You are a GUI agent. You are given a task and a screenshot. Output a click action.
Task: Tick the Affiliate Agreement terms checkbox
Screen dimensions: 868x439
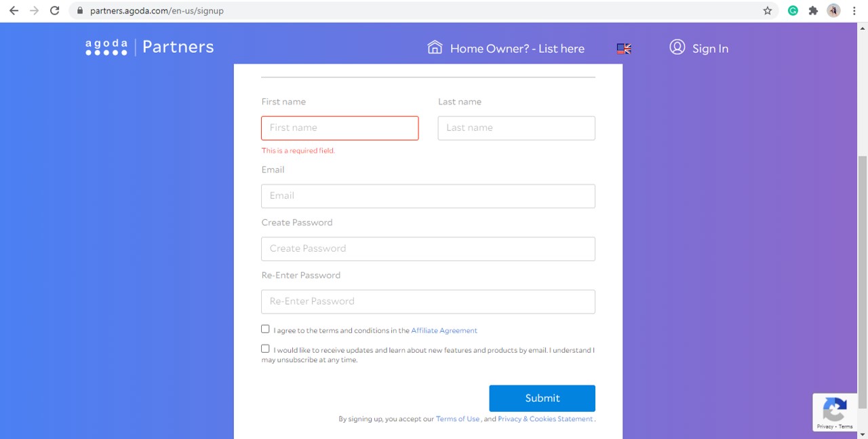click(x=265, y=329)
